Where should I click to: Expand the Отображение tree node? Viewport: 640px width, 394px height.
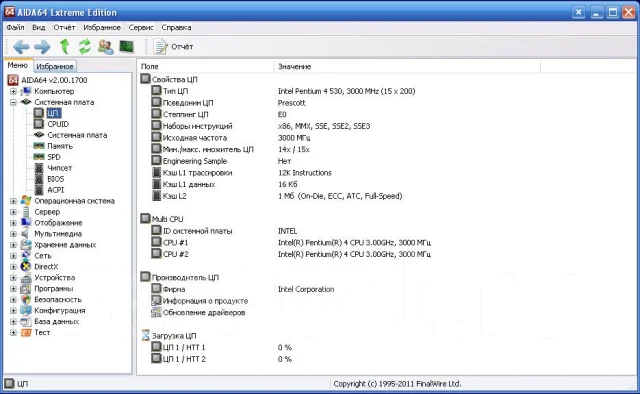tap(13, 223)
